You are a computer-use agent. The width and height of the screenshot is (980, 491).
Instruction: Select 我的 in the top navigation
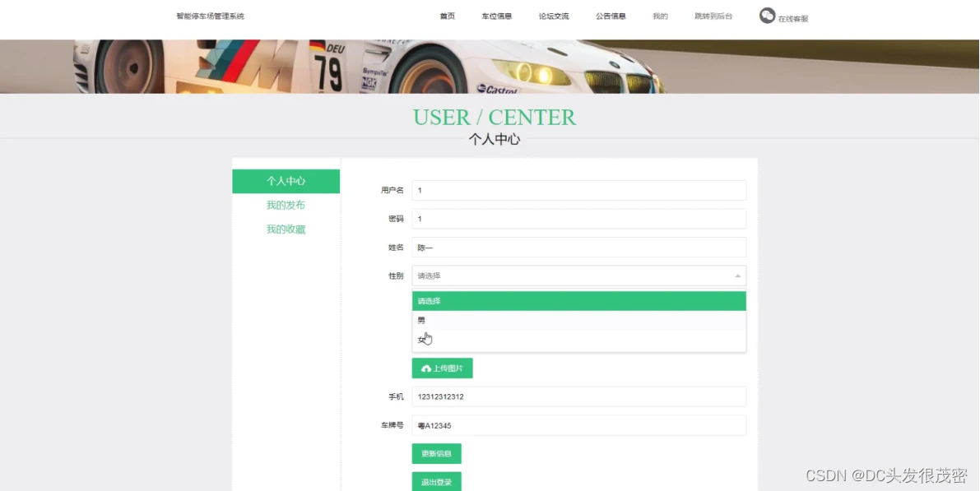point(660,16)
